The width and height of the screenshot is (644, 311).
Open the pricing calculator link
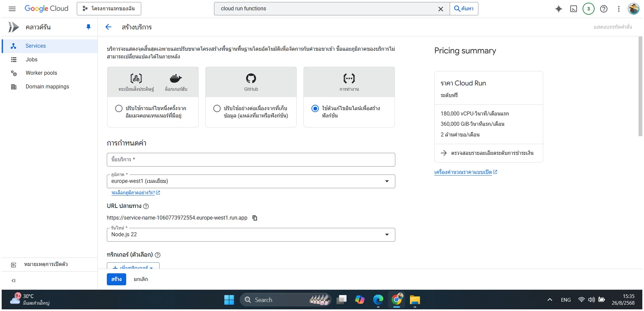point(466,172)
